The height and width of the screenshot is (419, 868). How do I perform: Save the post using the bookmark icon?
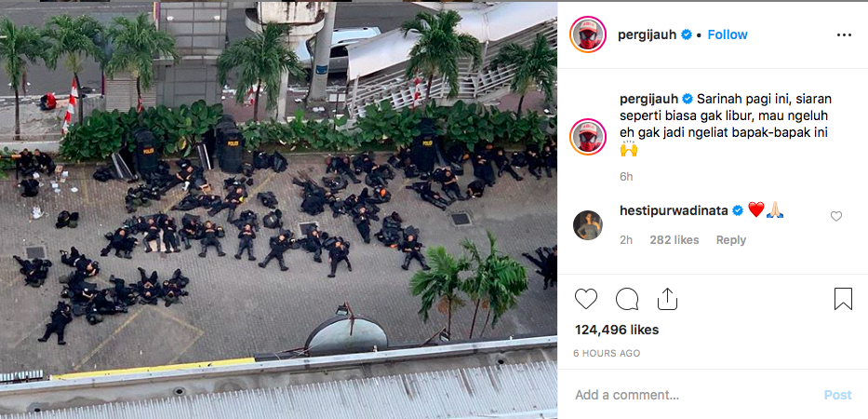(x=843, y=299)
